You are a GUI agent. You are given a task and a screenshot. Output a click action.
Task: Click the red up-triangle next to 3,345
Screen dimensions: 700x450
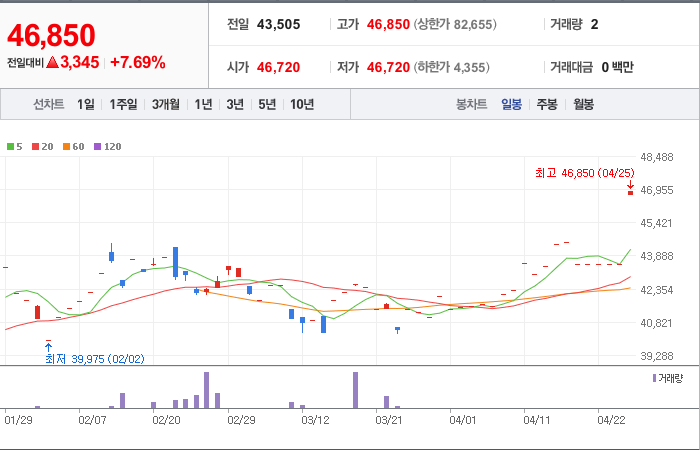pos(52,62)
